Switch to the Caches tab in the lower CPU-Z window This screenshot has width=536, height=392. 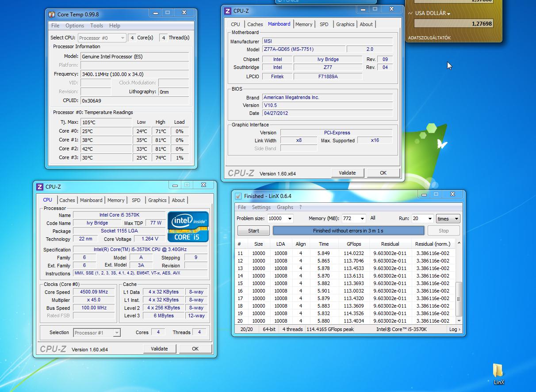point(67,200)
